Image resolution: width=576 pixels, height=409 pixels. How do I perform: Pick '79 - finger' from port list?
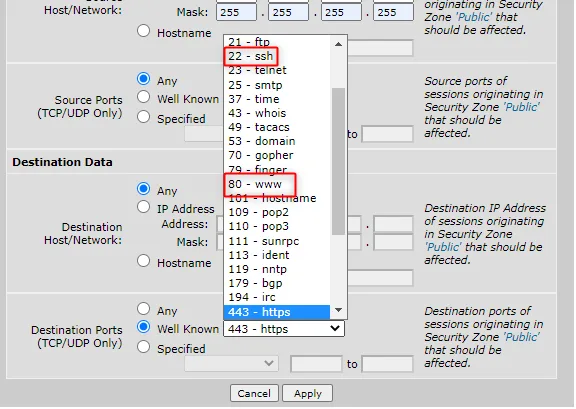click(277, 169)
